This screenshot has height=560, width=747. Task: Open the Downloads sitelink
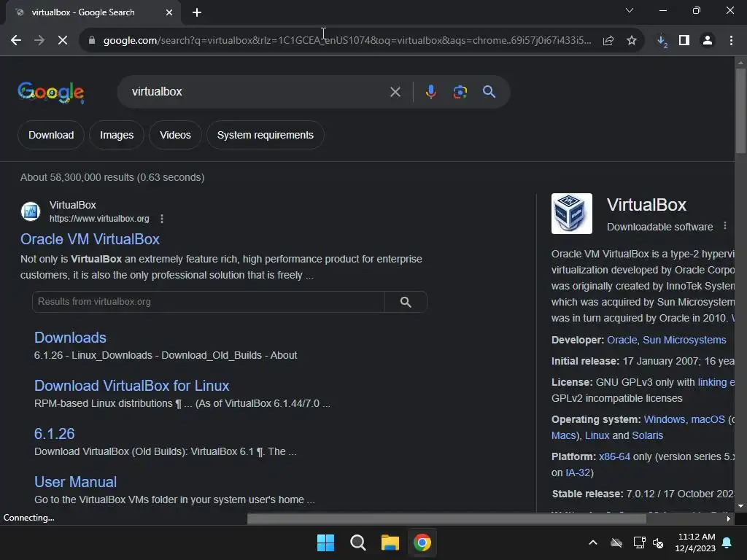pyautogui.click(x=70, y=338)
